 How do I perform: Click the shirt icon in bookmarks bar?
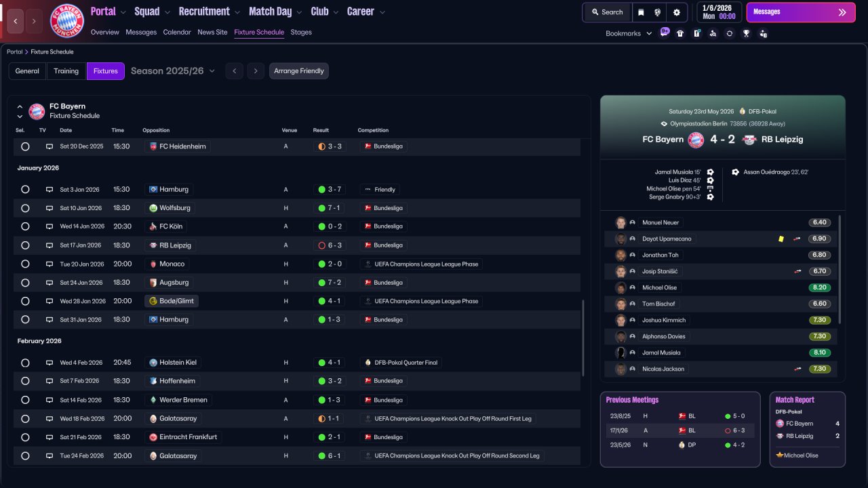(x=680, y=33)
